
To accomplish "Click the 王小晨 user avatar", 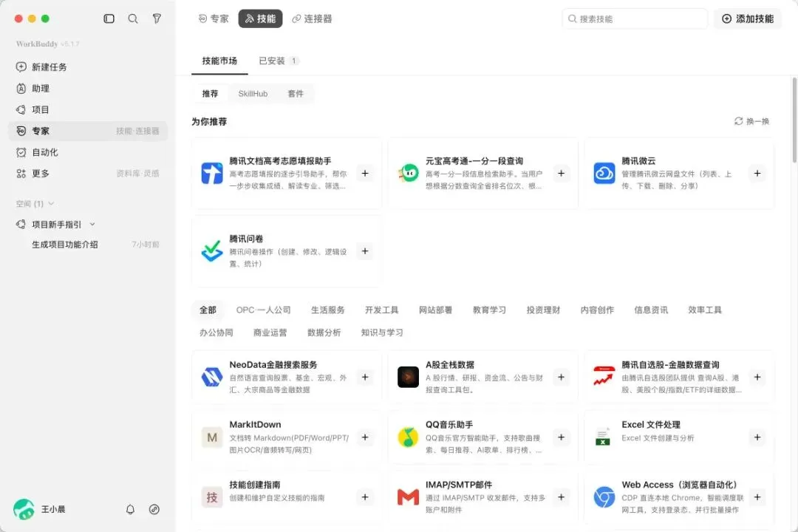I will click(x=24, y=509).
